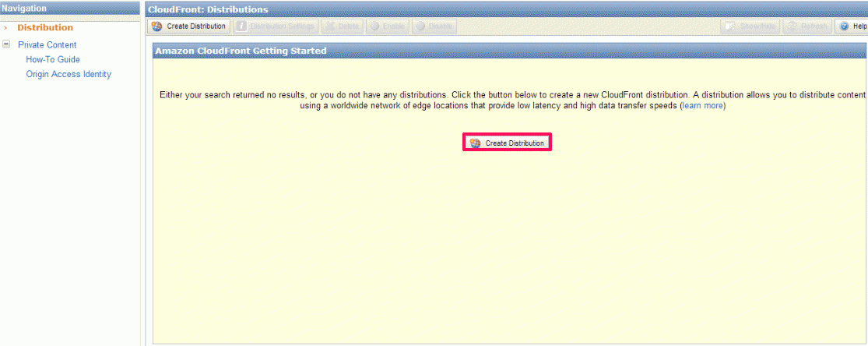Open the Help button in toolbar

click(x=852, y=26)
